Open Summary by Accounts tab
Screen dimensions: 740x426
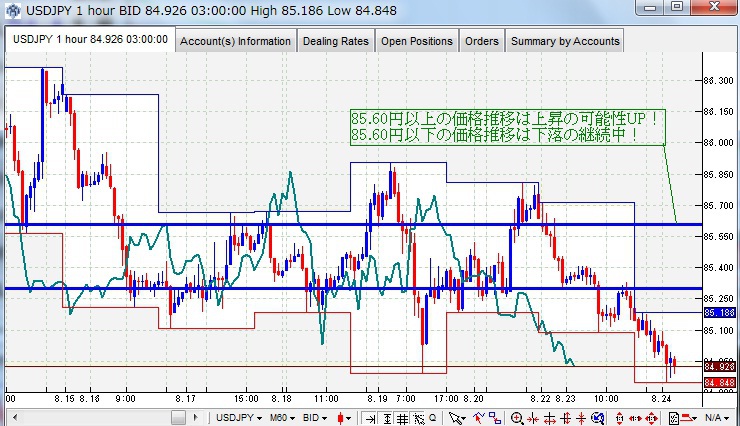click(x=564, y=41)
